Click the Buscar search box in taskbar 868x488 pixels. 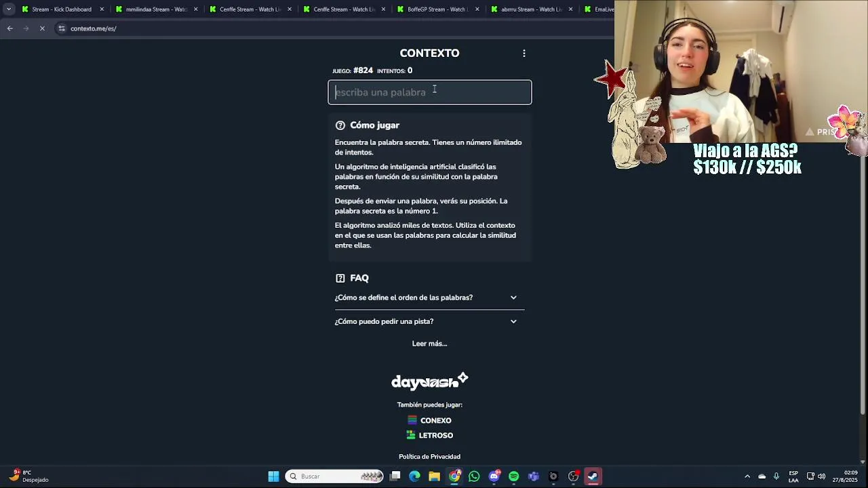(x=334, y=476)
